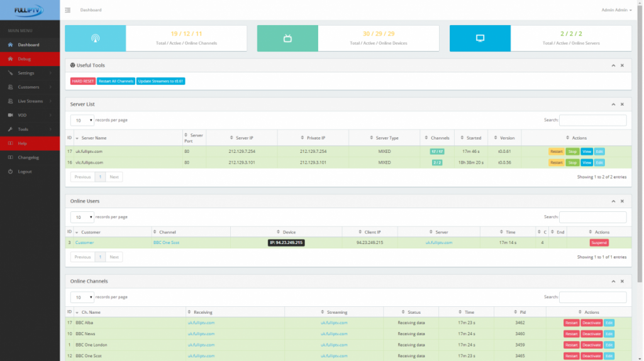The width and height of the screenshot is (644, 361).
Task: Open the Admin Admin user dropdown
Action: point(616,10)
